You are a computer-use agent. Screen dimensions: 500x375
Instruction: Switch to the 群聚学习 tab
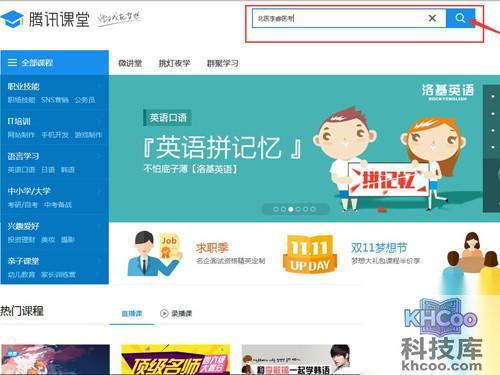point(223,63)
